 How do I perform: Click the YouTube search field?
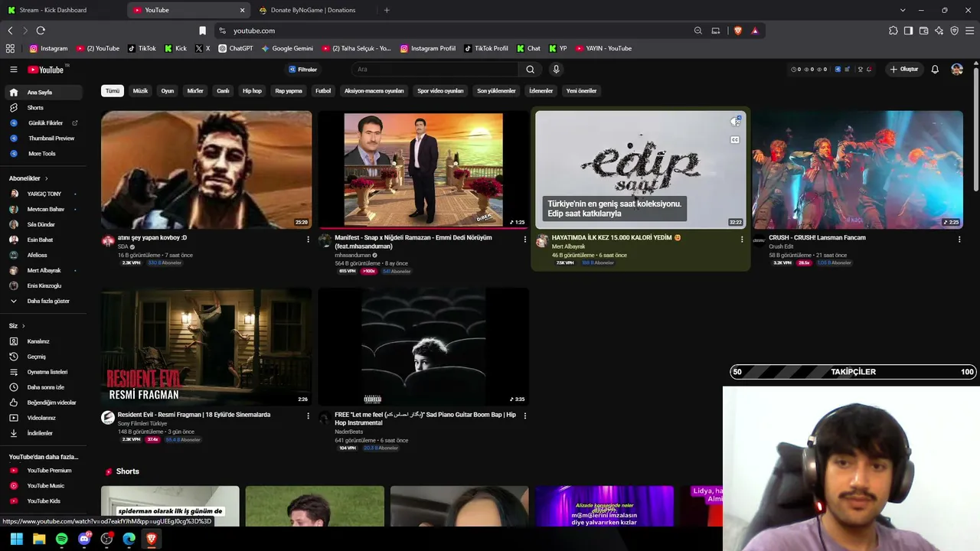436,69
